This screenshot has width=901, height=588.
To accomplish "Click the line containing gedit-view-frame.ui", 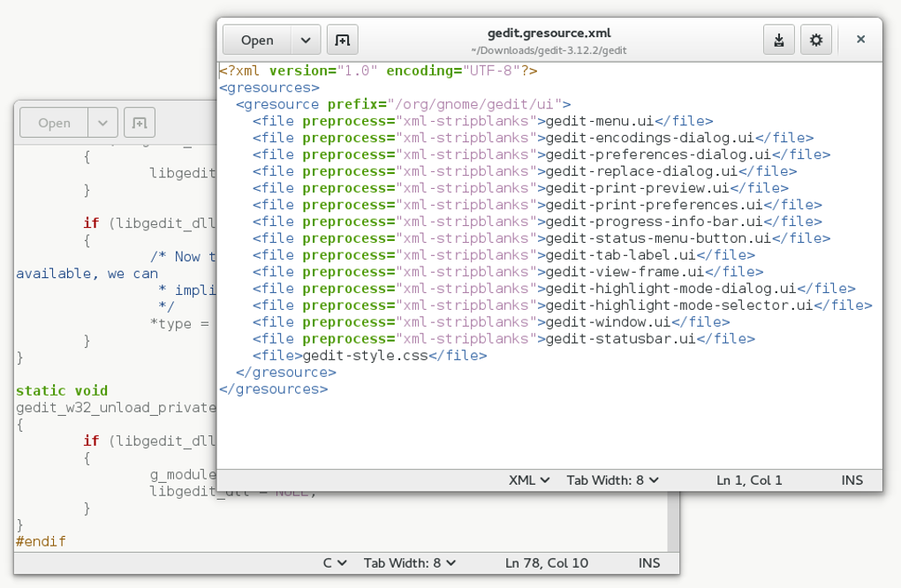I will 508,272.
